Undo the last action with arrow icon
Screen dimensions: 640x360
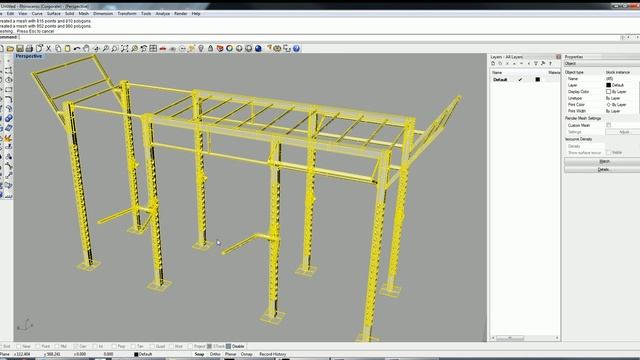tap(77, 49)
